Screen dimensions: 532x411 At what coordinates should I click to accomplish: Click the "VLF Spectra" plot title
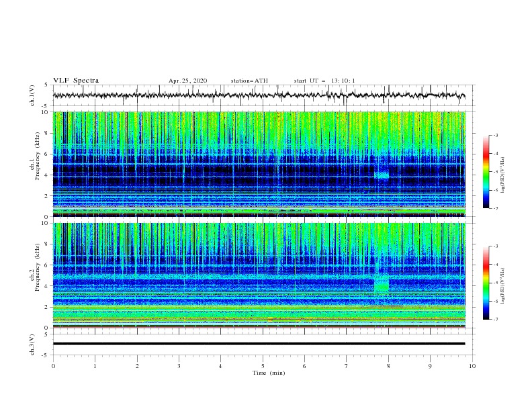click(76, 81)
